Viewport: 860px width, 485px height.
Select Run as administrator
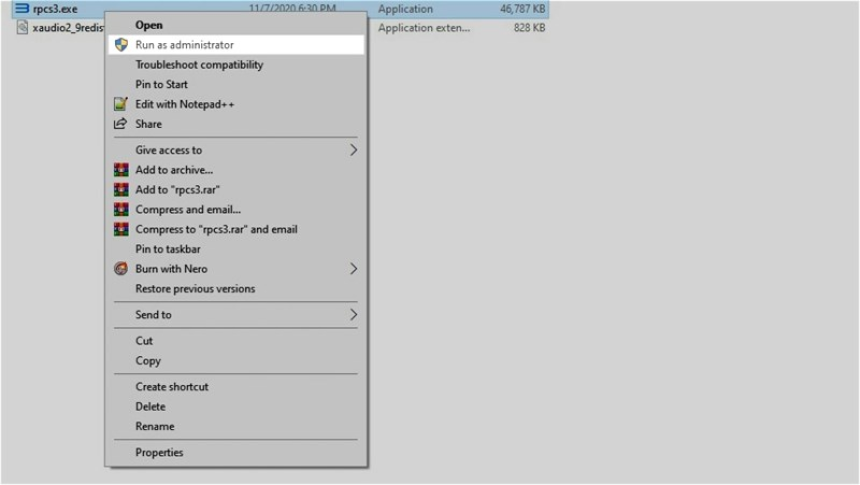pos(236,45)
